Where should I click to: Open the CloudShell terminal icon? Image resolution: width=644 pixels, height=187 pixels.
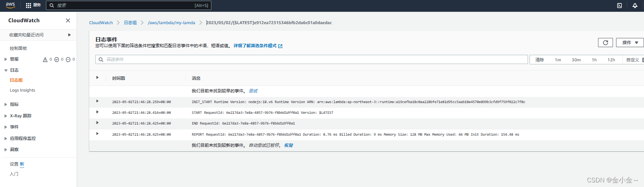click(x=619, y=5)
